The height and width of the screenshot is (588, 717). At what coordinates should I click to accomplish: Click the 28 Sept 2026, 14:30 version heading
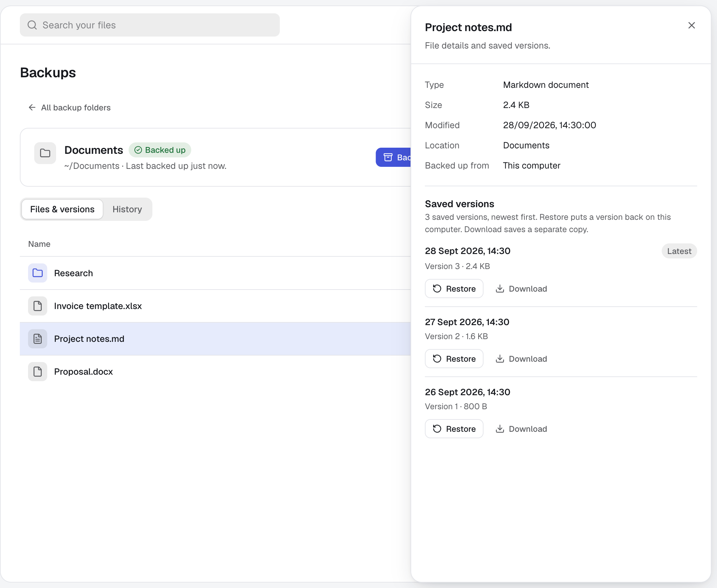(468, 251)
